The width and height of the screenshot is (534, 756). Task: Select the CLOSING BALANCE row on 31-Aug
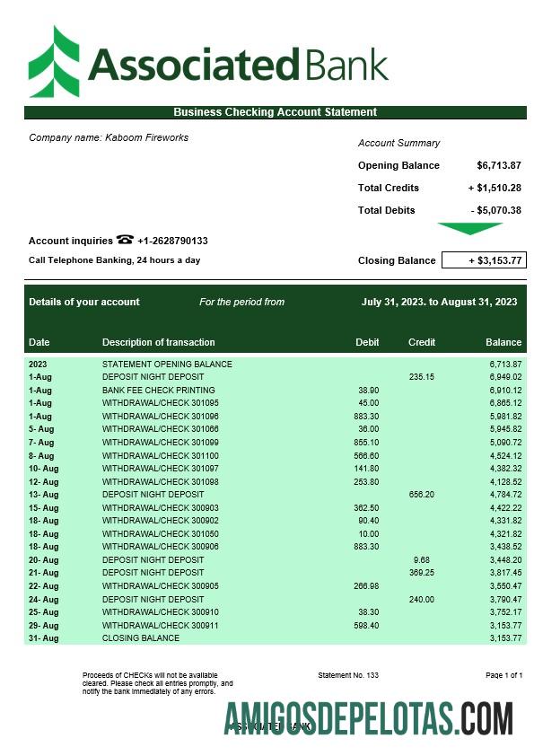276,637
